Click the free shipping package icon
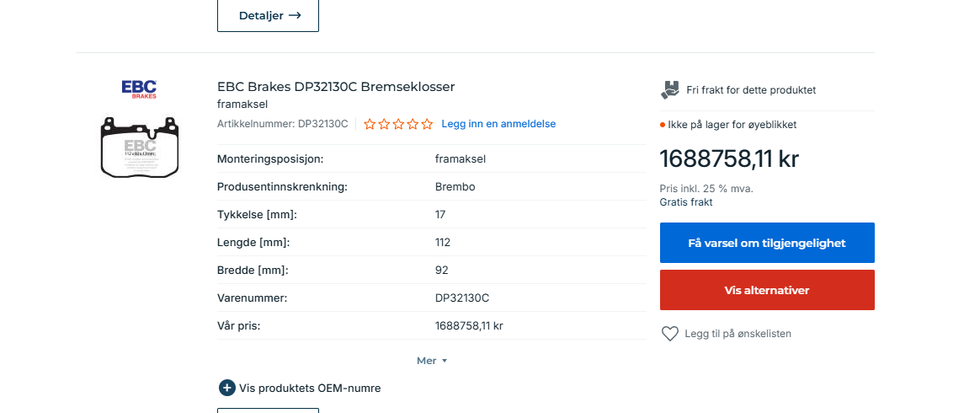 pos(670,90)
